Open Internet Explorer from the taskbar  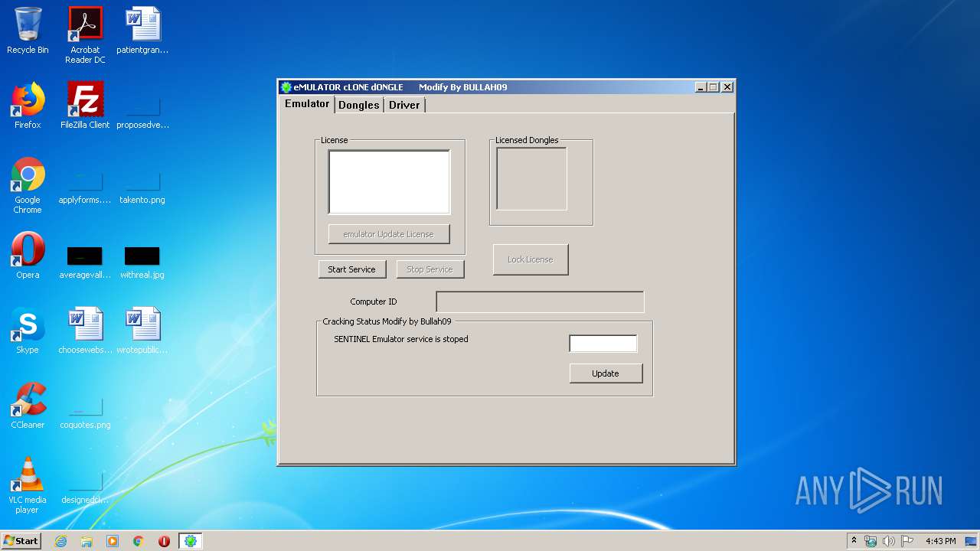pyautogui.click(x=60, y=541)
